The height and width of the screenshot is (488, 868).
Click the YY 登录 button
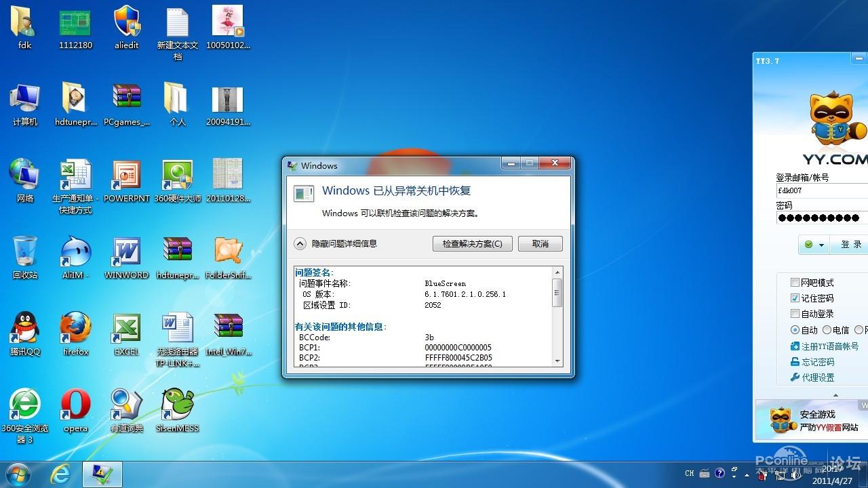850,245
